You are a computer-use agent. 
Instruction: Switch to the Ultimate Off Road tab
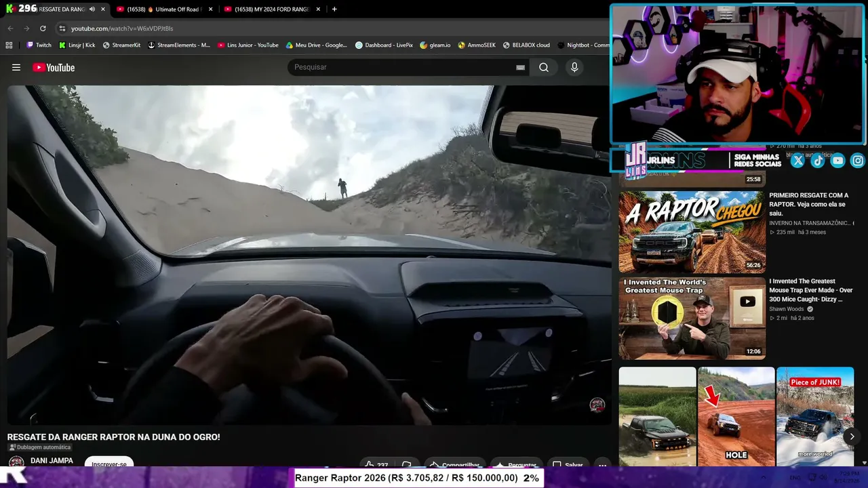pos(163,9)
